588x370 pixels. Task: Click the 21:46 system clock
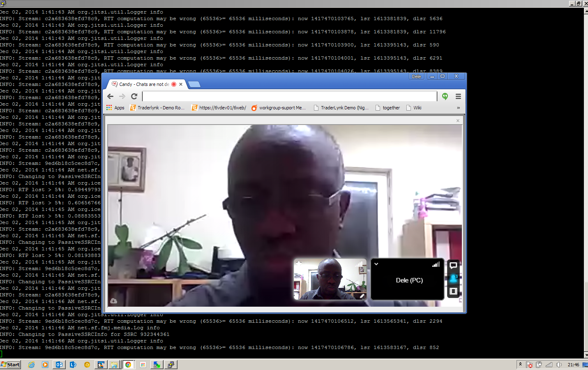tap(573, 365)
